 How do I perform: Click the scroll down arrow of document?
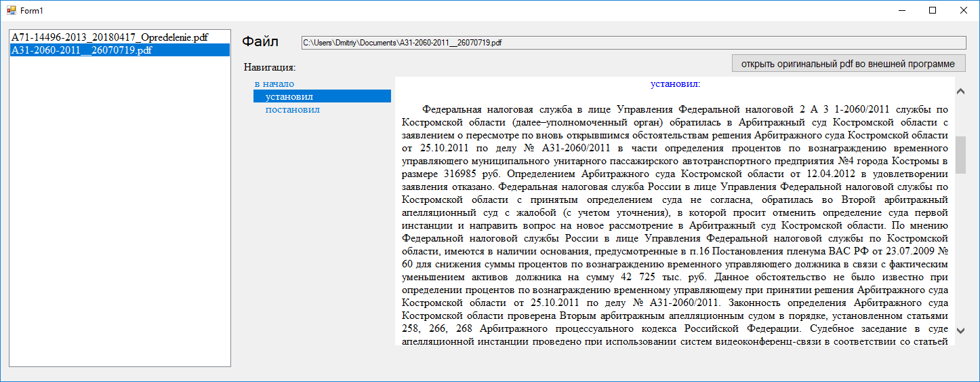point(960,330)
